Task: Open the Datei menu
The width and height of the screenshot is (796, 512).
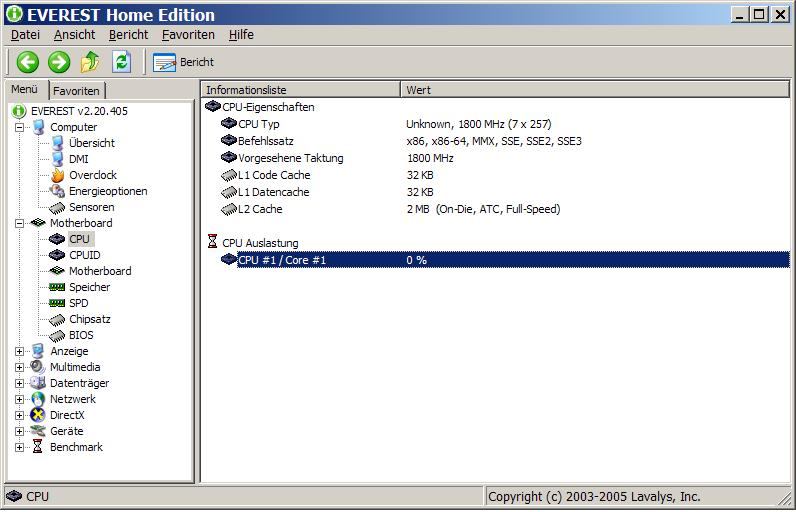Action: [x=25, y=35]
